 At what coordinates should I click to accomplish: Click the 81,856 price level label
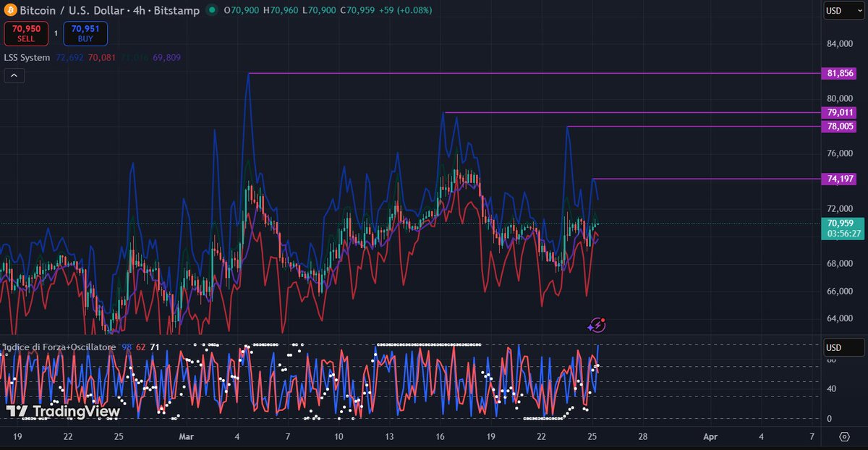839,73
